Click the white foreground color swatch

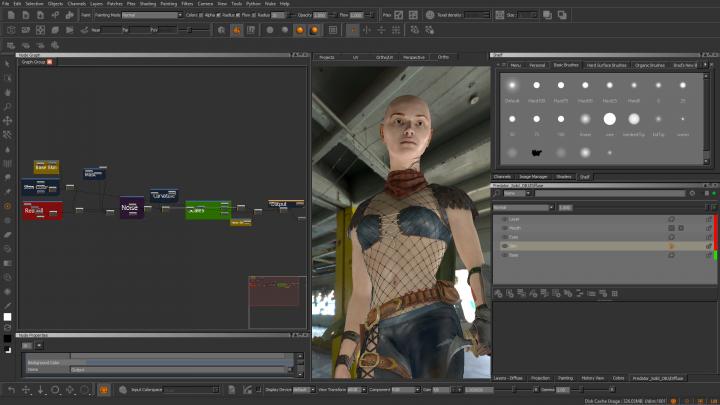tap(8, 317)
